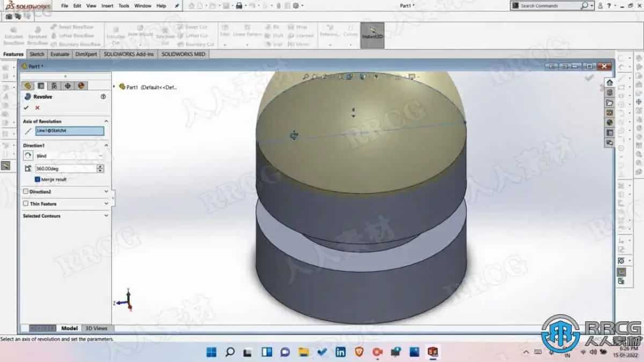Switch to DimXpert ribbon tab

(86, 54)
